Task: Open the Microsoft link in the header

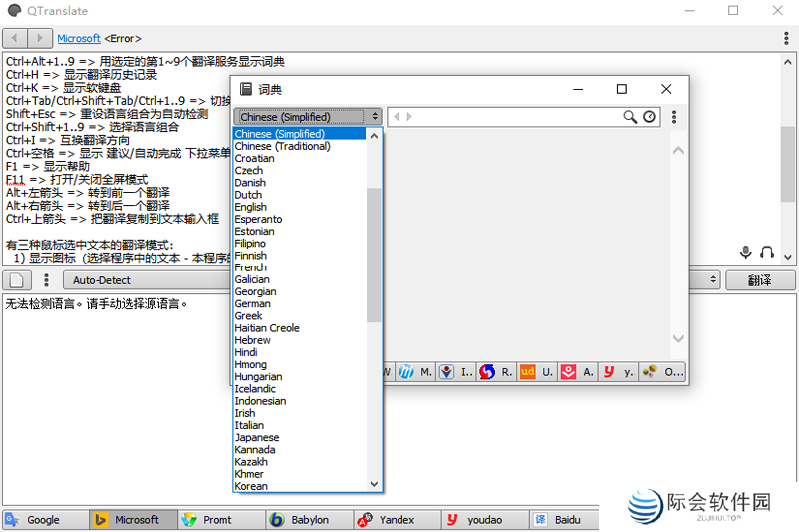Action: (79, 38)
